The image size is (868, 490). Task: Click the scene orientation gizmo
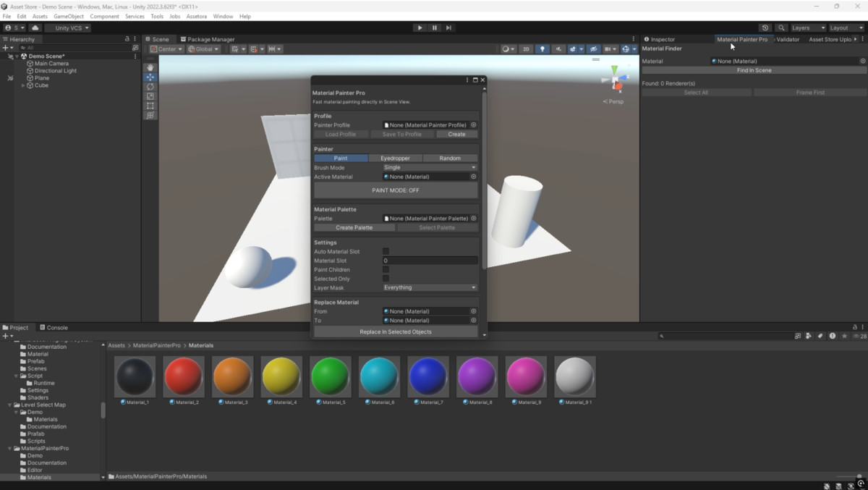[615, 80]
